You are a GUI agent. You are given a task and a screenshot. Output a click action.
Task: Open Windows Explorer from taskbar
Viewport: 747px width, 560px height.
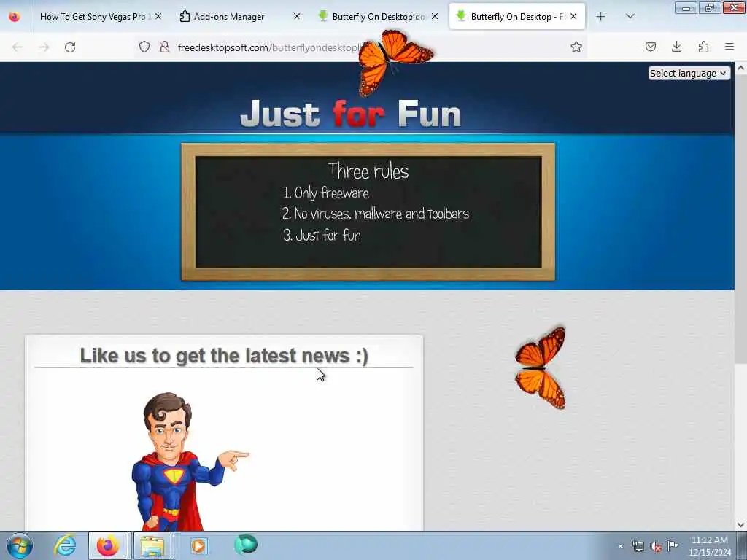pos(152,545)
